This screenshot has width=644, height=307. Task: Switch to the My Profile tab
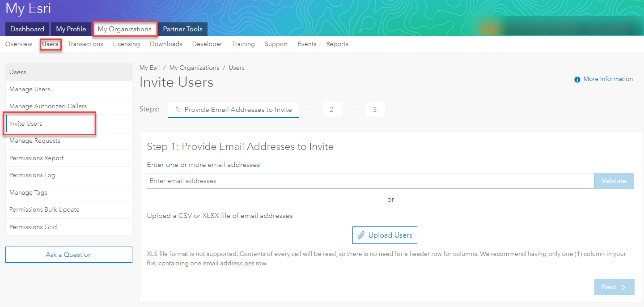71,29
